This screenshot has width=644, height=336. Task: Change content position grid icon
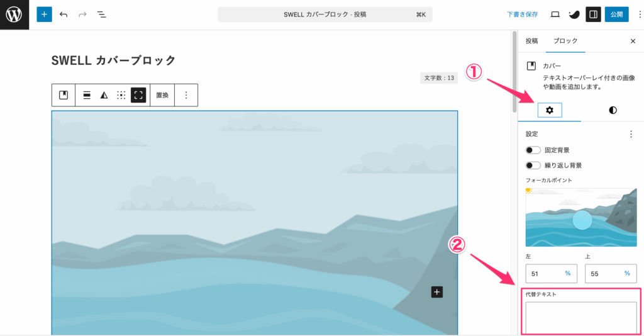121,95
